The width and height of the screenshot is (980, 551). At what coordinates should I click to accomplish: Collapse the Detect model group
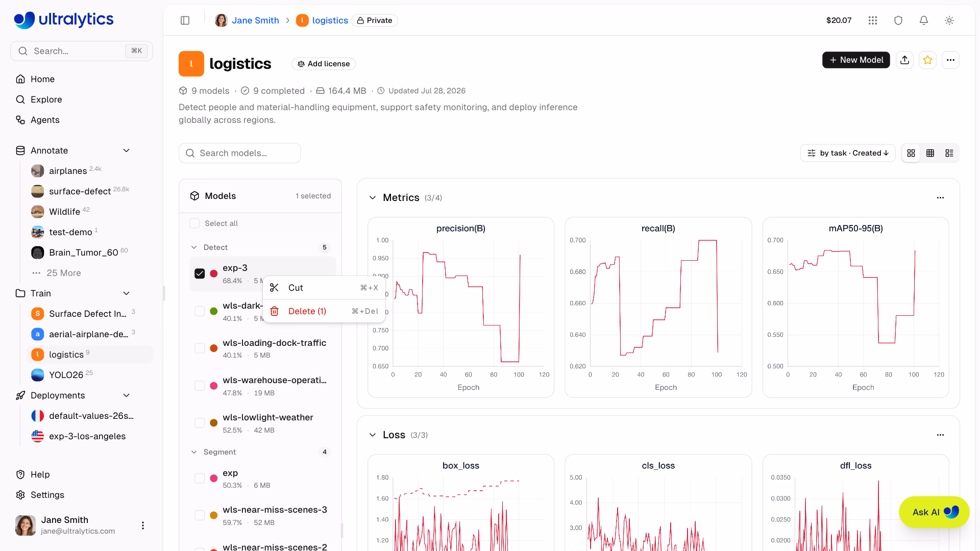[194, 247]
